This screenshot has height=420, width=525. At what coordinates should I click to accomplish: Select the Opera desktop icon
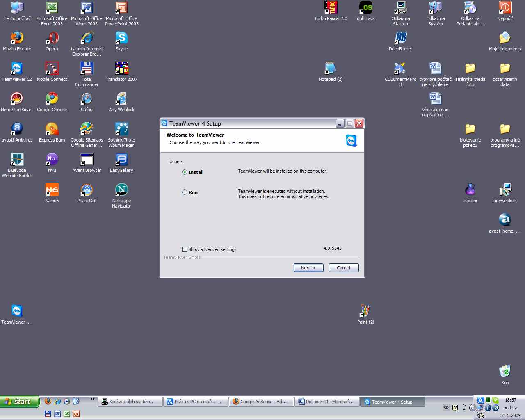pos(52,41)
